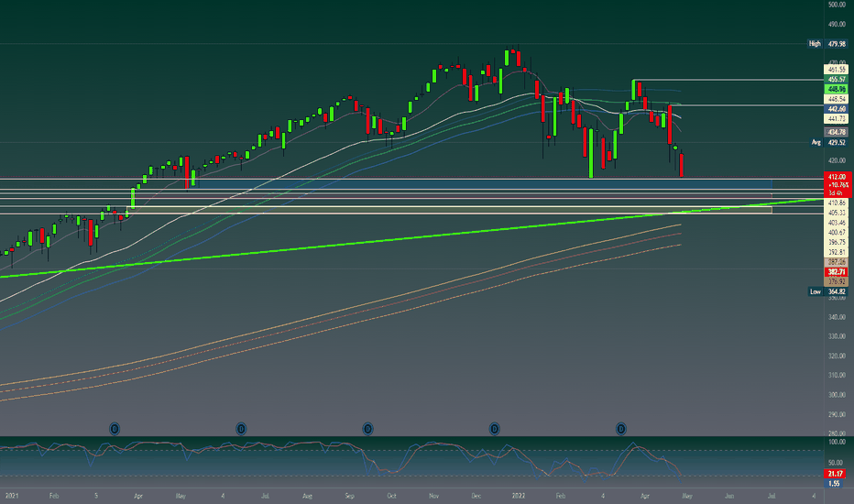Click the 50.00 oscillator scale label

(837, 463)
